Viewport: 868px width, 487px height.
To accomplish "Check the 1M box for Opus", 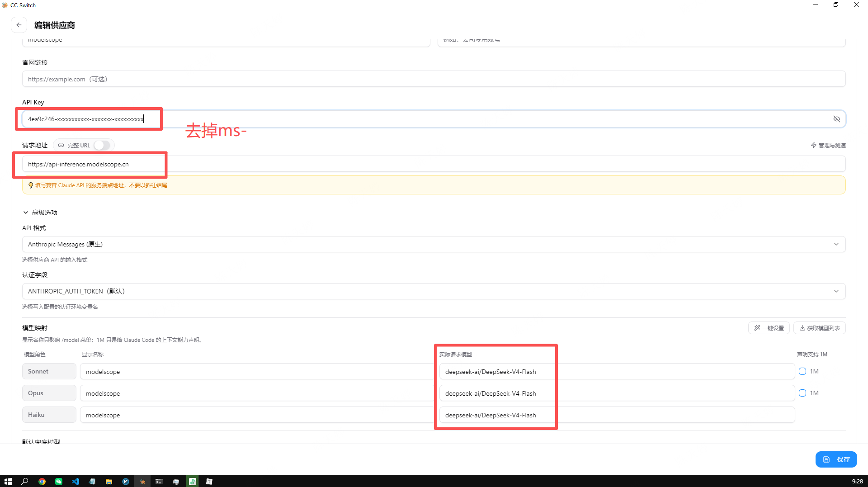I will [802, 393].
